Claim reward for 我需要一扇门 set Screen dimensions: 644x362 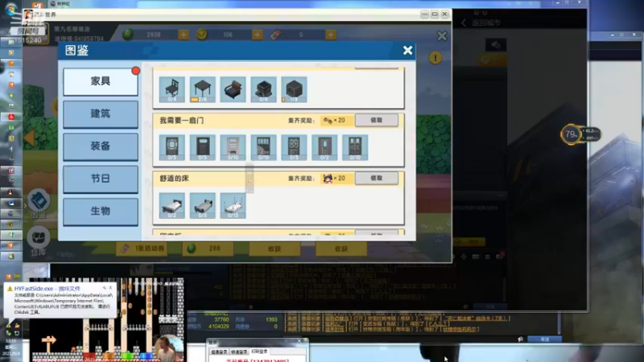pyautogui.click(x=376, y=120)
